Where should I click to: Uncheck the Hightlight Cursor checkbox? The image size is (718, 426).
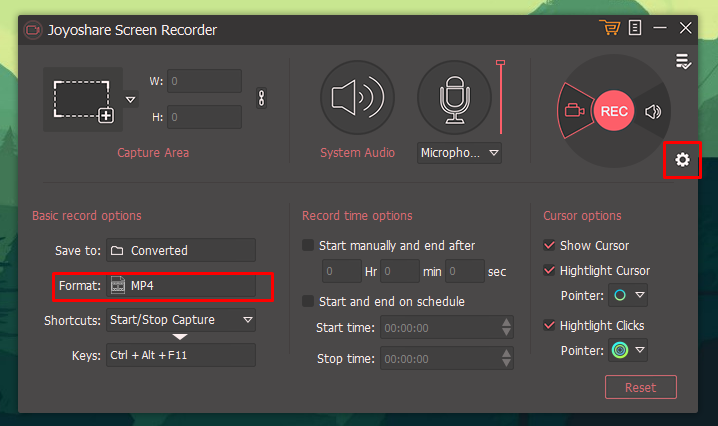(x=549, y=270)
